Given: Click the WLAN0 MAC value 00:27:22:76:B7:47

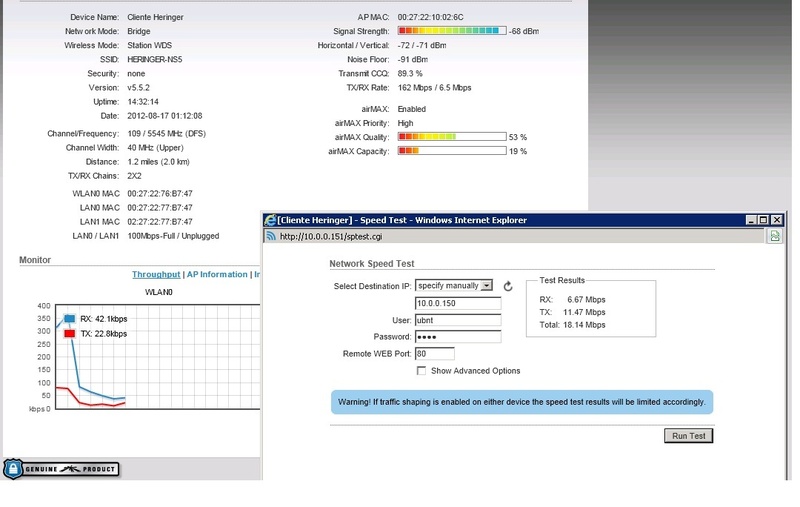Looking at the screenshot, I should coord(160,194).
